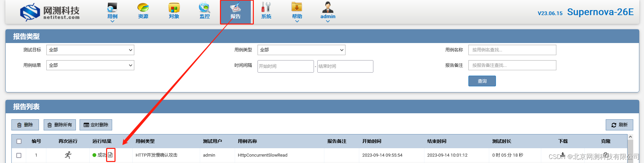Open the 系统 (system) tools icon

(x=266, y=7)
